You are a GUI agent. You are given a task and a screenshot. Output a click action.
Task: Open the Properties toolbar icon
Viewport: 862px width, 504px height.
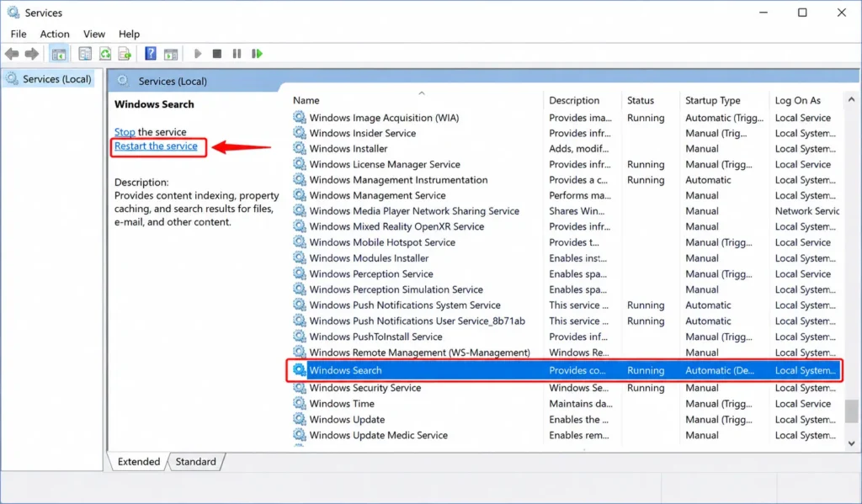85,54
